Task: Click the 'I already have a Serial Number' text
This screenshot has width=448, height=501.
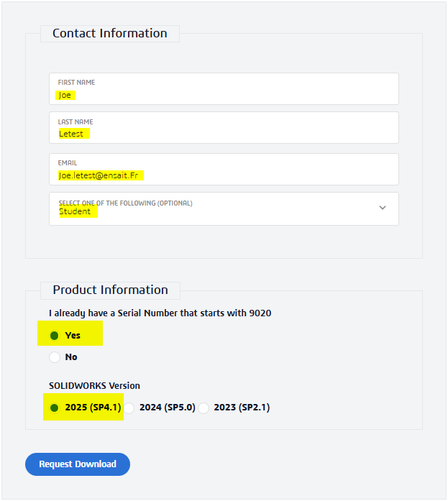Action: 160,313
